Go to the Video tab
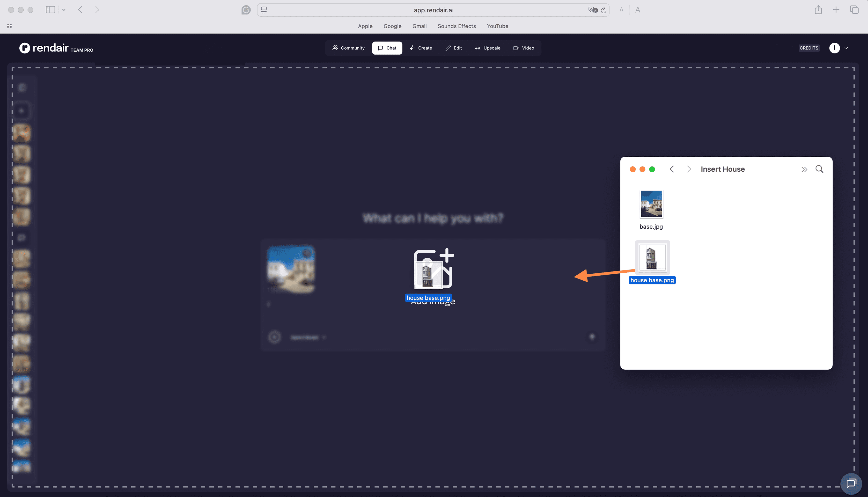Image resolution: width=868 pixels, height=497 pixels. pyautogui.click(x=524, y=48)
